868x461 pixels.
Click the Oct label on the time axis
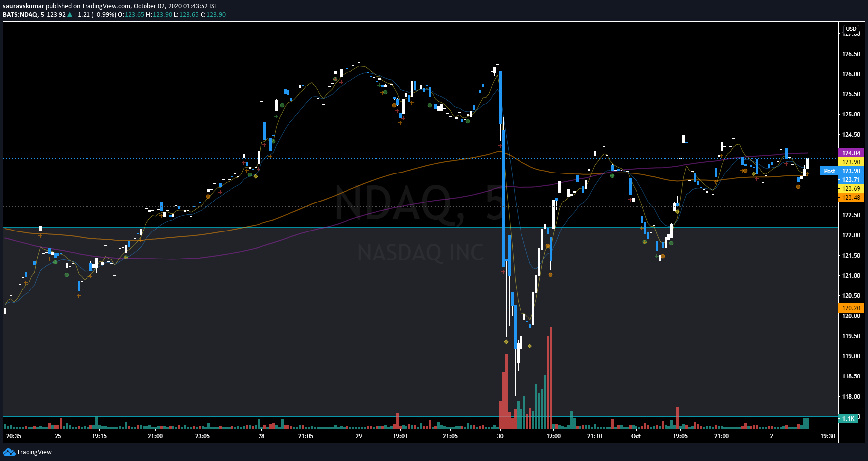click(x=636, y=436)
